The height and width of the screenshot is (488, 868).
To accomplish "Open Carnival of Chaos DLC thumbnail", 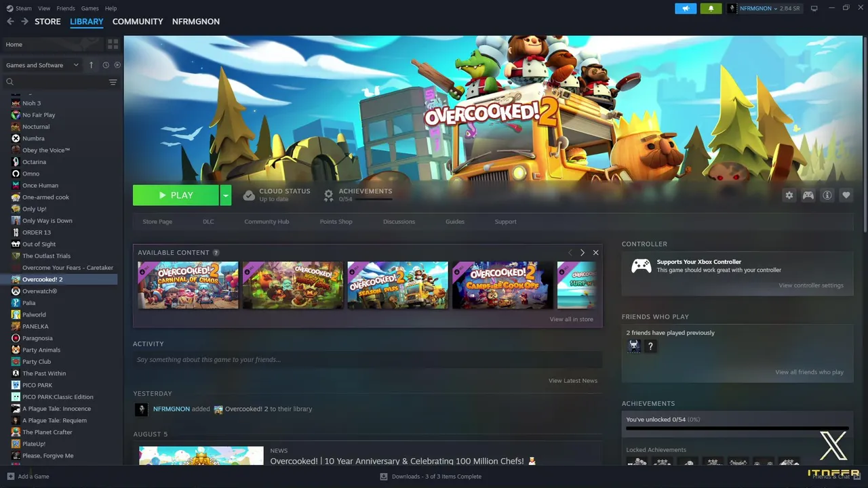I will 189,285.
